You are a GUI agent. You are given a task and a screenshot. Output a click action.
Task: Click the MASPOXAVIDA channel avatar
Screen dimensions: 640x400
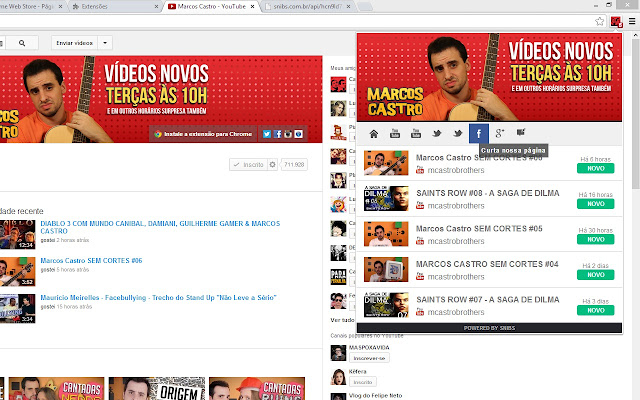pyautogui.click(x=338, y=353)
